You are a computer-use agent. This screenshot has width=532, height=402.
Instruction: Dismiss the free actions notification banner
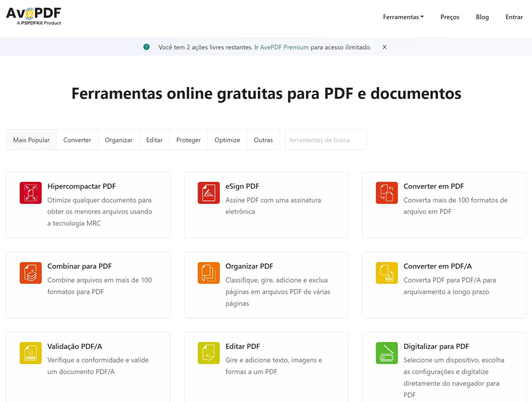[384, 47]
